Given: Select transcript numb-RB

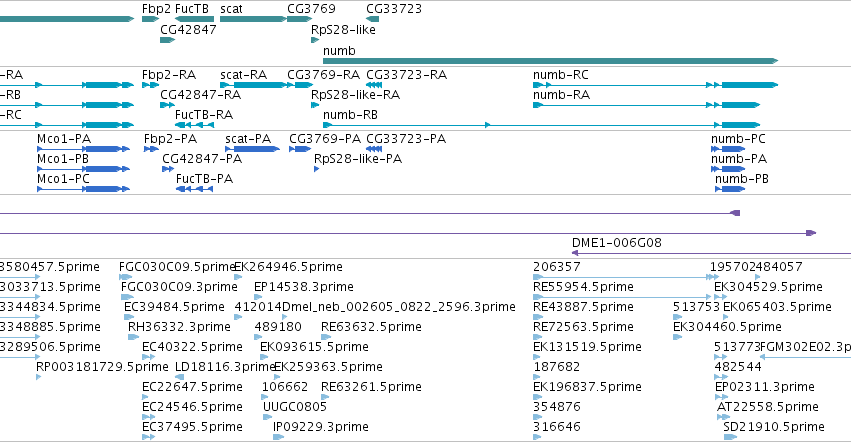Looking at the screenshot, I should point(541,125).
